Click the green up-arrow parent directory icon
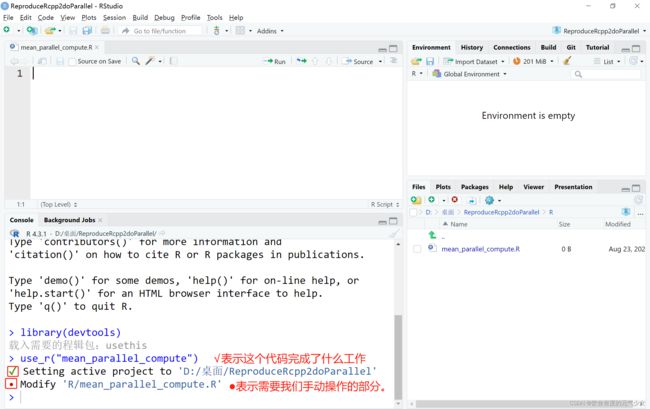Viewport: 650px width, 409px height. [432, 235]
